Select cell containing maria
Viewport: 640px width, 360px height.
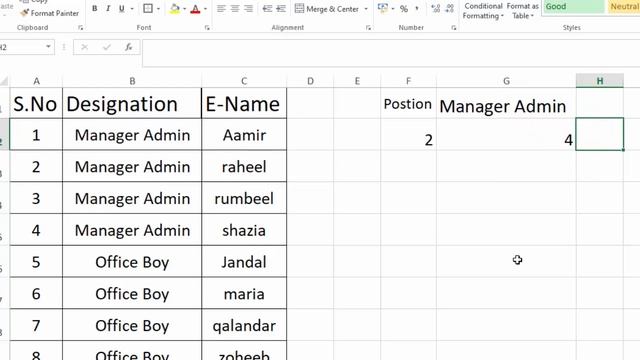(244, 294)
